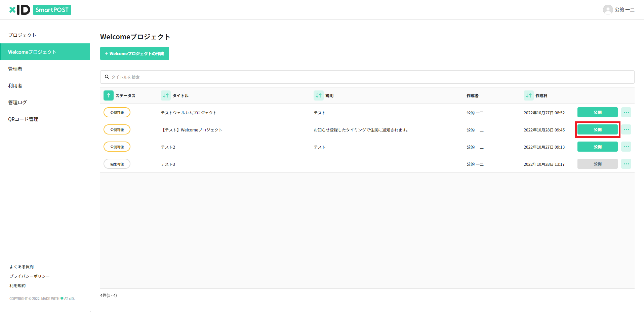Select title テスト2
The width and height of the screenshot is (644, 312).
click(x=168, y=147)
